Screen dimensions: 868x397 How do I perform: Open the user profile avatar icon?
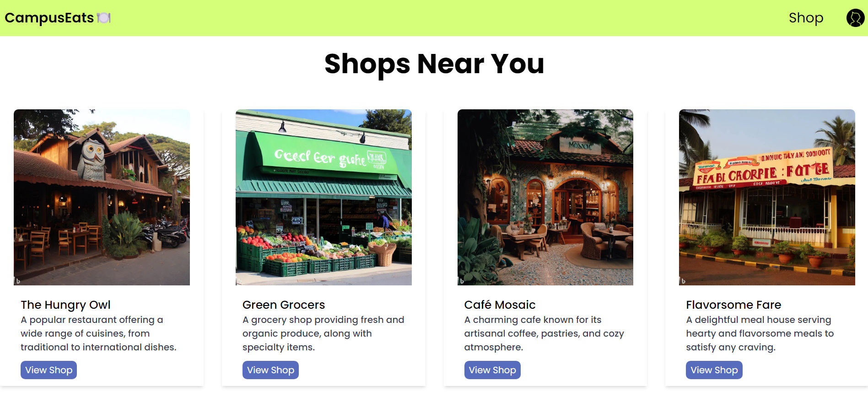855,18
